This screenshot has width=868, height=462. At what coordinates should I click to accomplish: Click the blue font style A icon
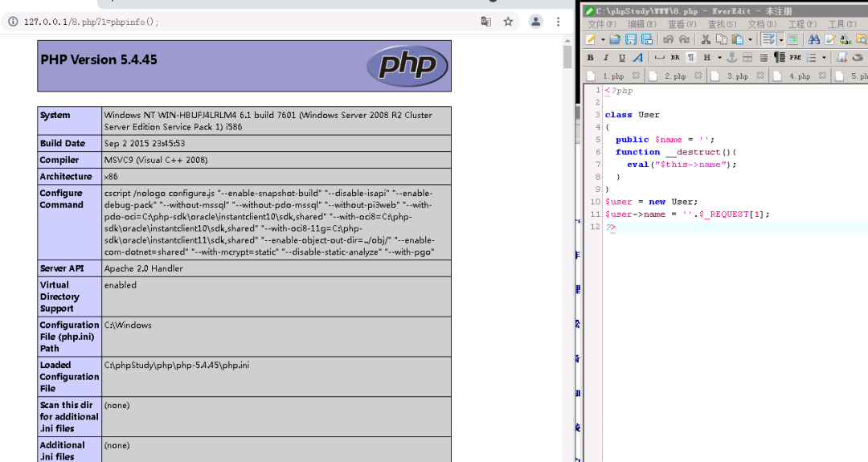[x=638, y=58]
